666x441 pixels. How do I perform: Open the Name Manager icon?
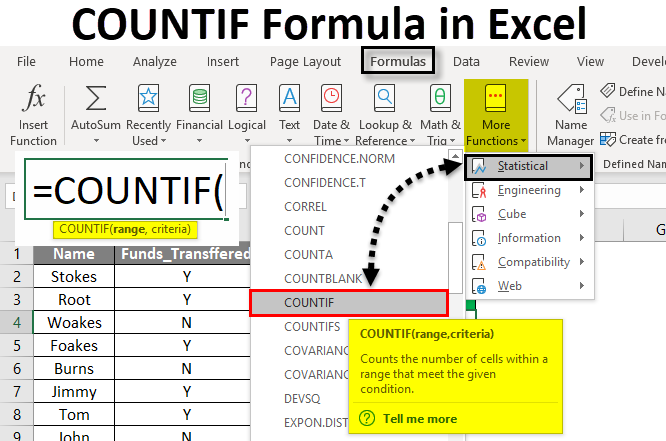click(x=572, y=99)
